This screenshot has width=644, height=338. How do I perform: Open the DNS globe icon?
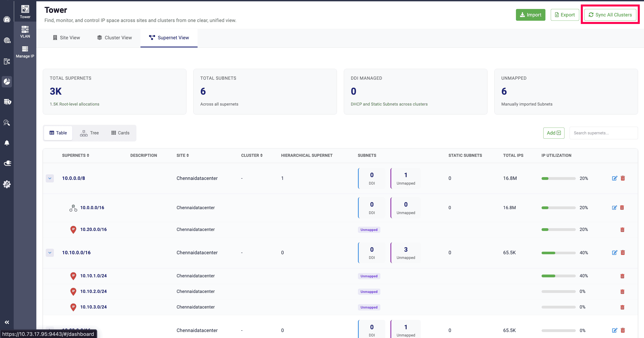7,40
